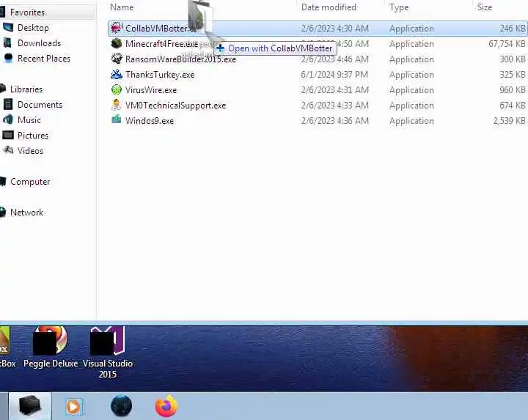Screen dimensions: 528x420
Task: Sort files by Size column
Action: coord(485,7)
